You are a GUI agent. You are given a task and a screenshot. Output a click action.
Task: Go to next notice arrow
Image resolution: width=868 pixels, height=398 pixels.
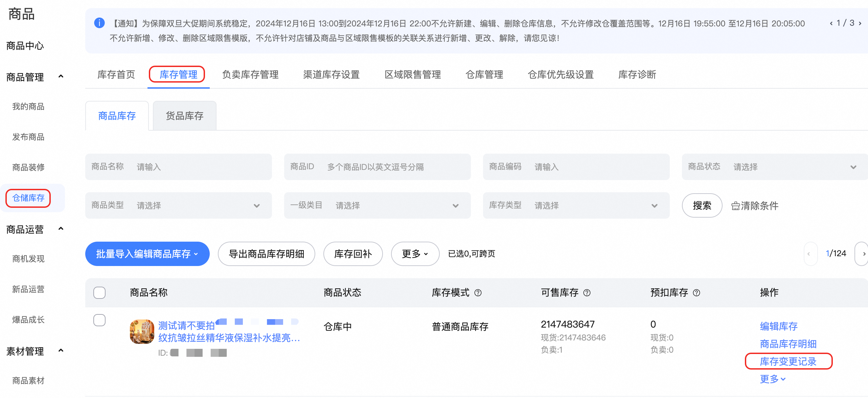[860, 23]
